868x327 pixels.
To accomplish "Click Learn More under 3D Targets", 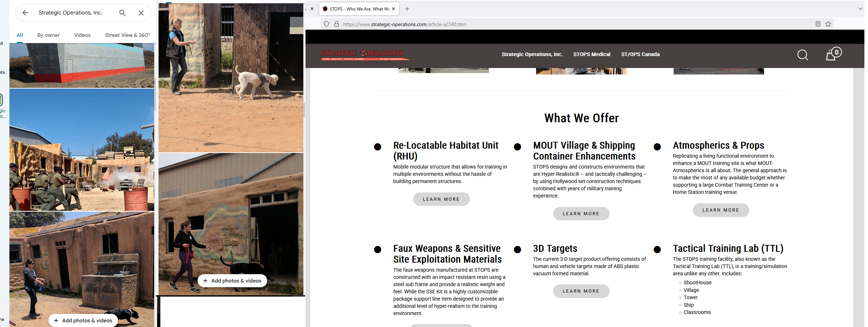I will coord(581,291).
